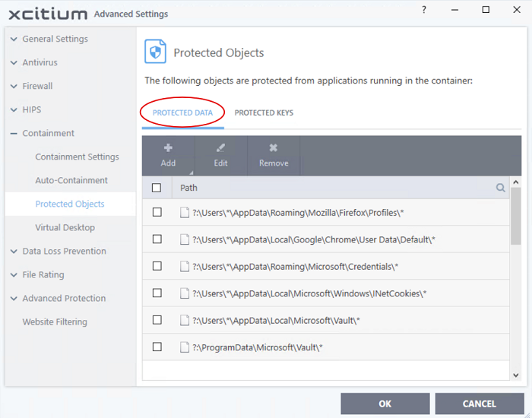Check the AppData Local Microsoft Vault checkbox
532x418 pixels.
[157, 320]
